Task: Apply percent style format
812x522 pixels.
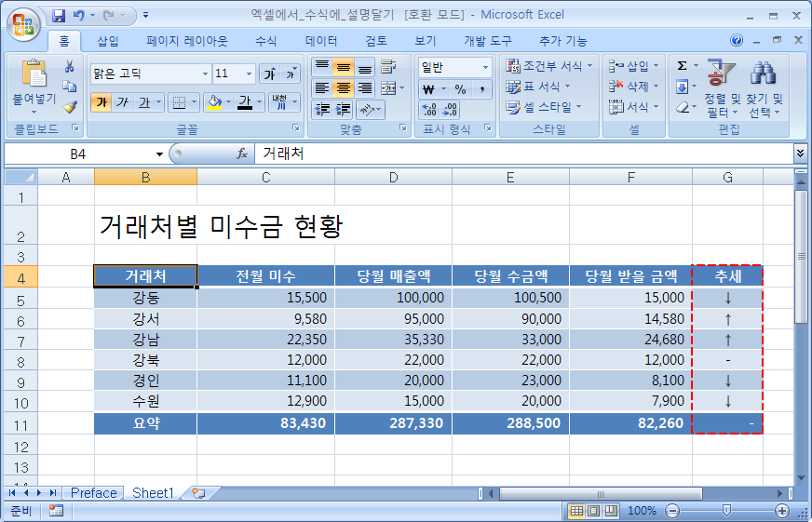Action: (460, 89)
